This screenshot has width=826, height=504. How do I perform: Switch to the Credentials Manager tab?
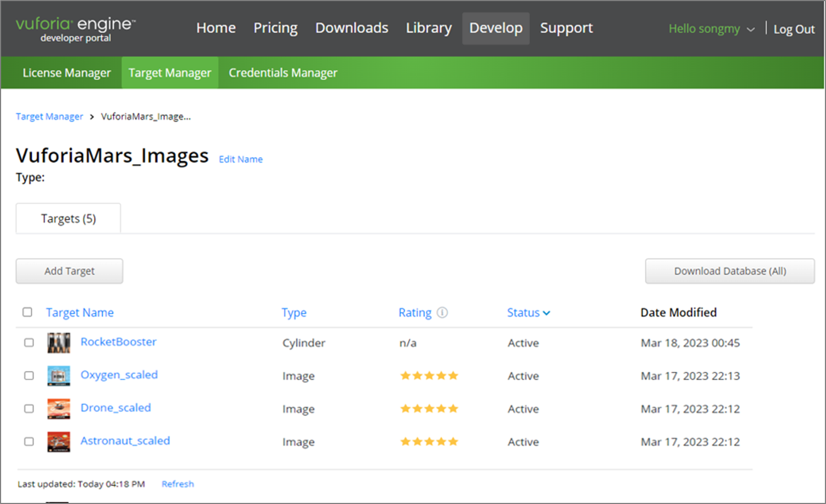pos(283,73)
